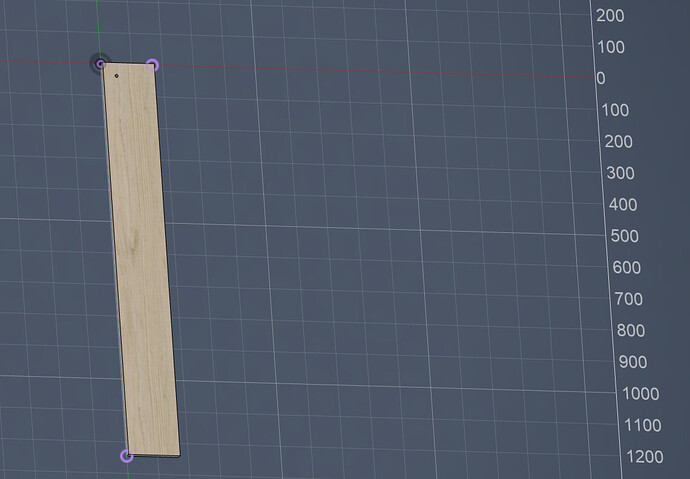
Task: Click the small black dot on the board
Action: click(117, 76)
